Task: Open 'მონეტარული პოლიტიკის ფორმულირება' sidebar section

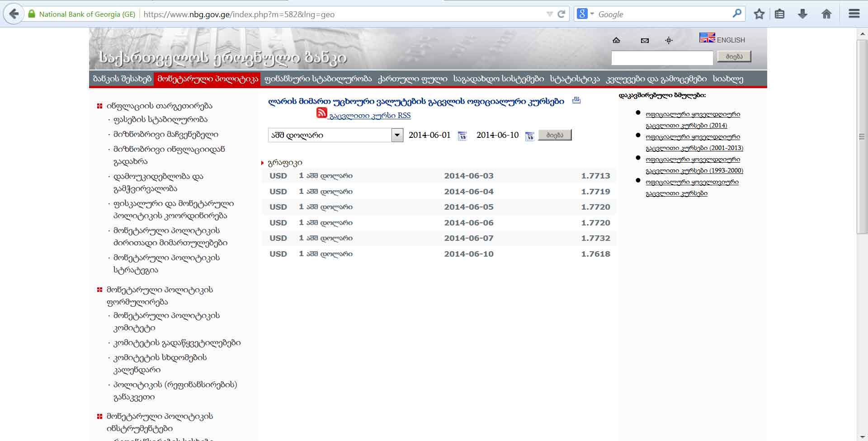Action: point(160,296)
